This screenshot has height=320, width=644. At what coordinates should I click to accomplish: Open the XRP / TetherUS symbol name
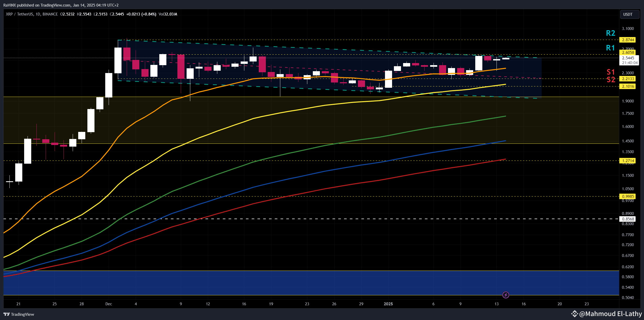[x=20, y=14]
